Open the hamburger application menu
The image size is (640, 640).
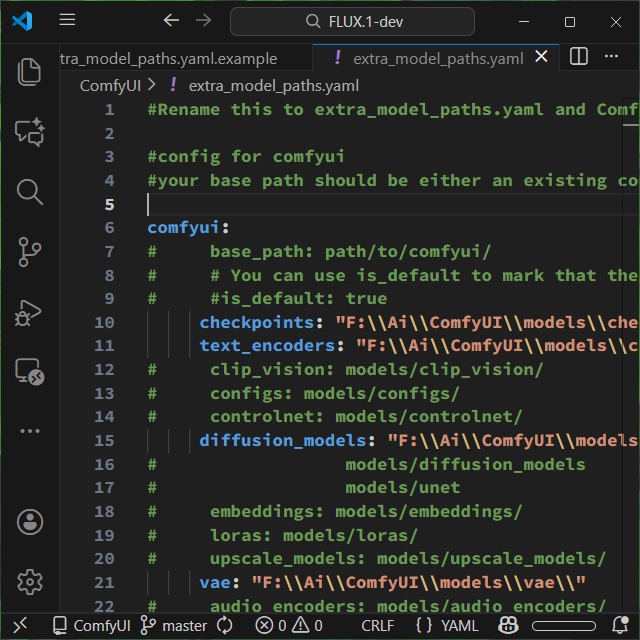pyautogui.click(x=67, y=21)
